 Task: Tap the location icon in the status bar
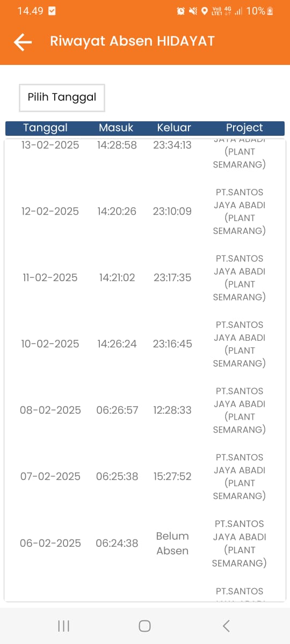coord(204,11)
